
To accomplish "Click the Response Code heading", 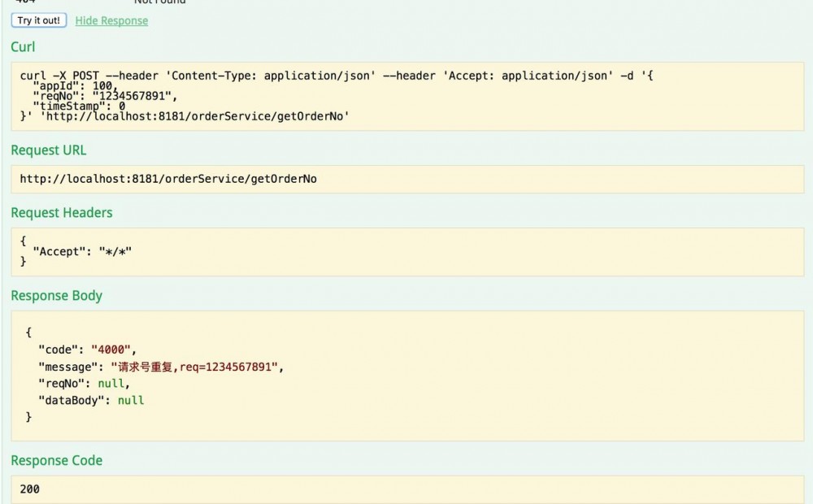I will [56, 461].
